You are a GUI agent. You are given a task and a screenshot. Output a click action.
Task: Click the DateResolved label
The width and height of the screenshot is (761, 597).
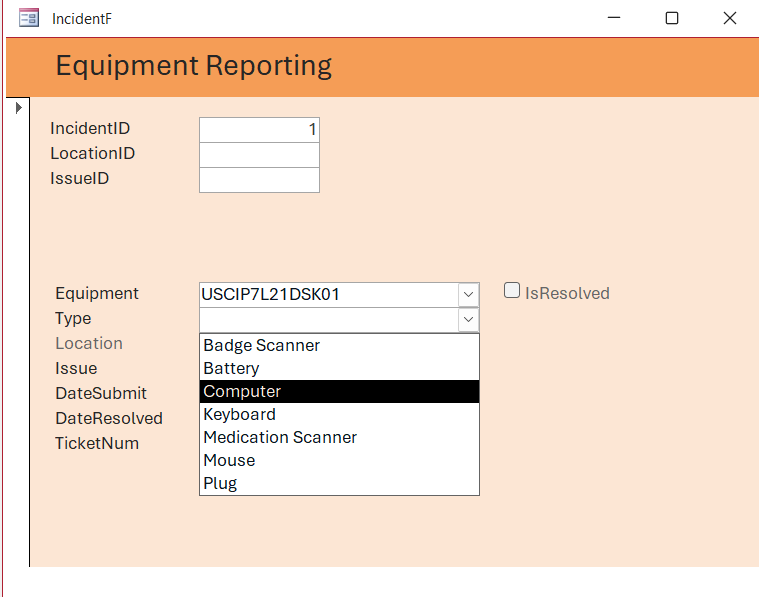click(x=109, y=418)
